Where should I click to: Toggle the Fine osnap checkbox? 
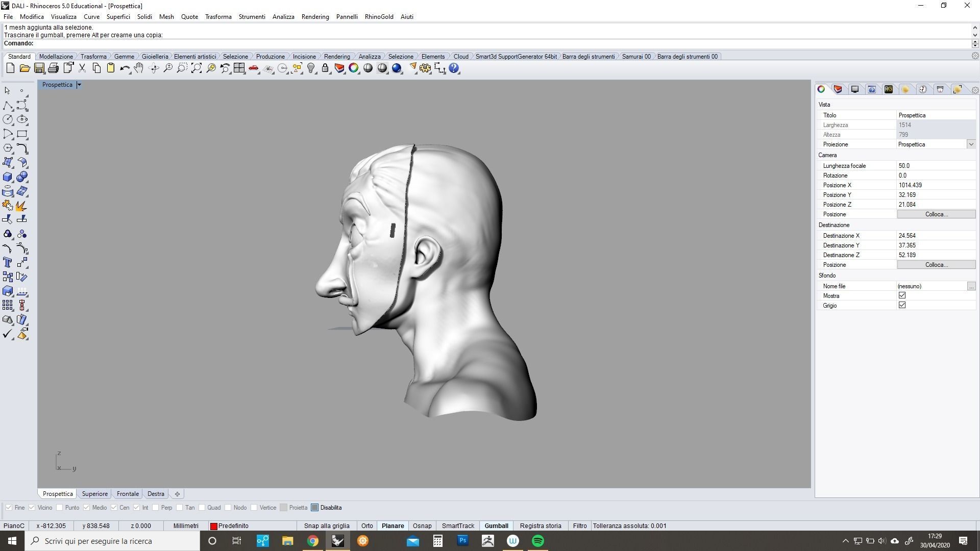coord(9,508)
